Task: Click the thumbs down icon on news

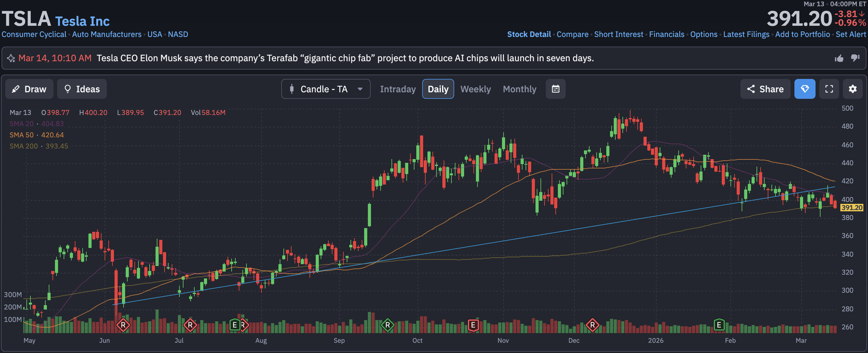Action: [x=855, y=58]
